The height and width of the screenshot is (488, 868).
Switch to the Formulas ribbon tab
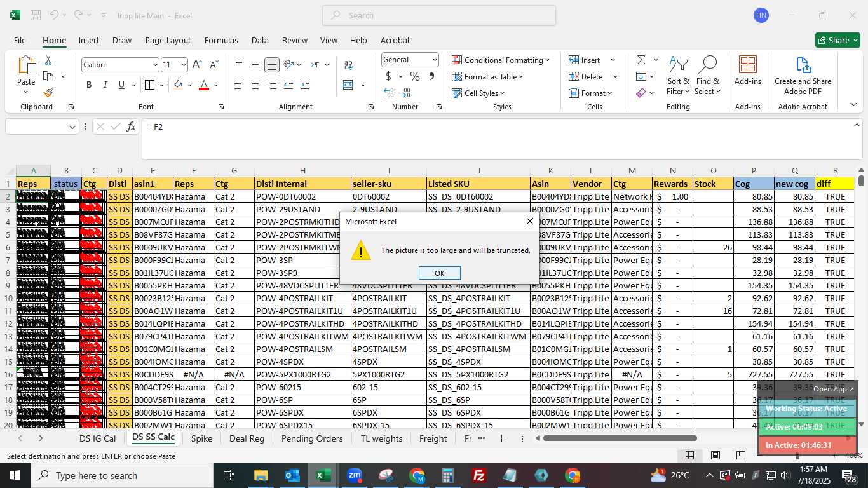click(221, 40)
